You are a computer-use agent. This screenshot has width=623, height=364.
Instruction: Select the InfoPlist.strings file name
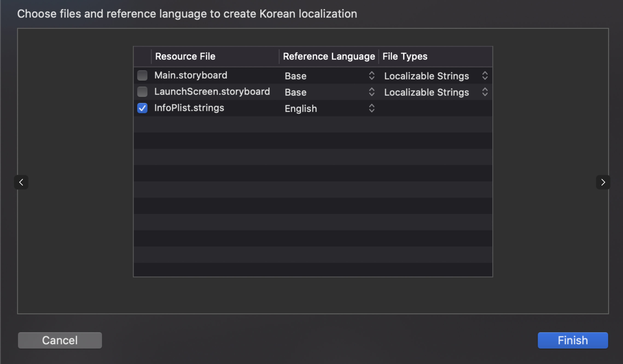tap(189, 108)
